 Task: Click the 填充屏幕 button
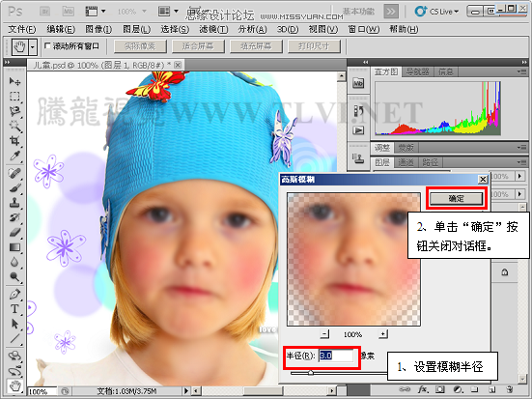(x=256, y=46)
